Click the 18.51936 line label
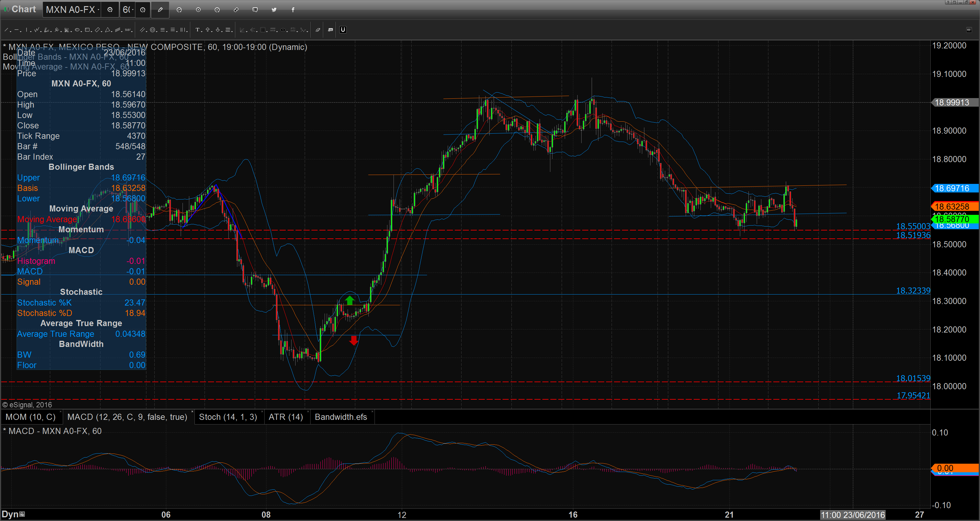980x521 pixels. point(913,235)
